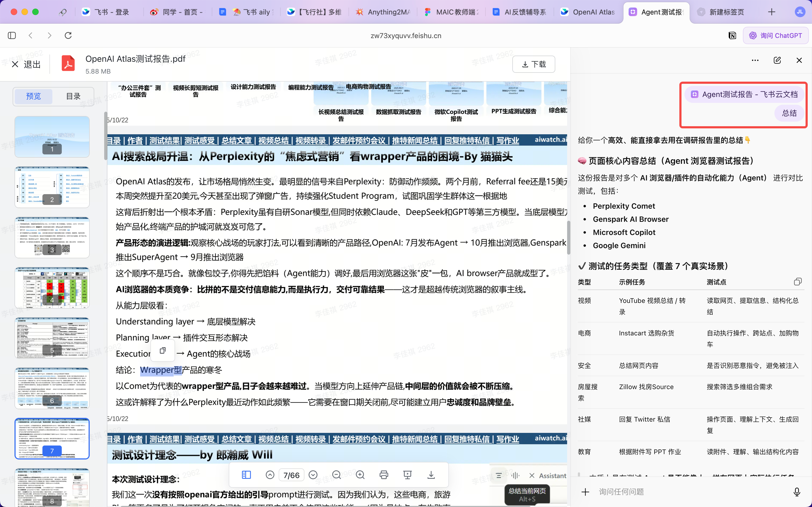Zoom in the PDF view
This screenshot has height=507, width=812.
tap(360, 475)
